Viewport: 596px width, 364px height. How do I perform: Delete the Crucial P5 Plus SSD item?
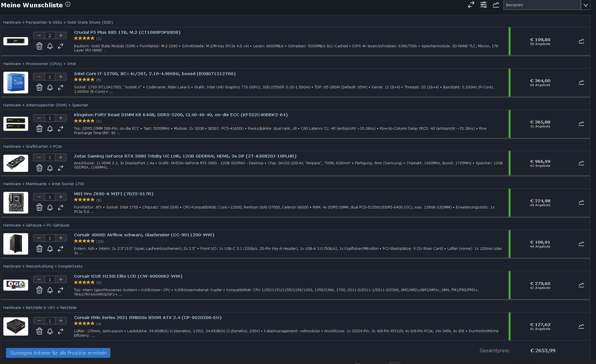point(39,46)
